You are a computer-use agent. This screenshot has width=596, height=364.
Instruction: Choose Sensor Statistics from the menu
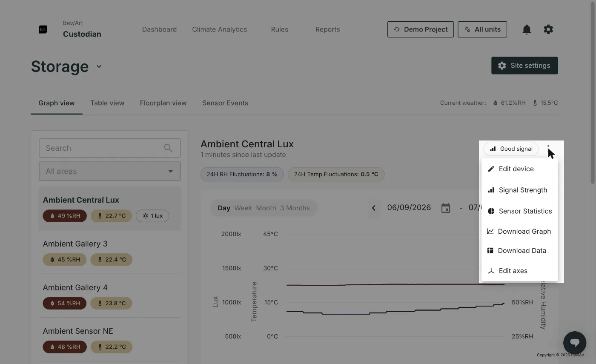[519, 211]
